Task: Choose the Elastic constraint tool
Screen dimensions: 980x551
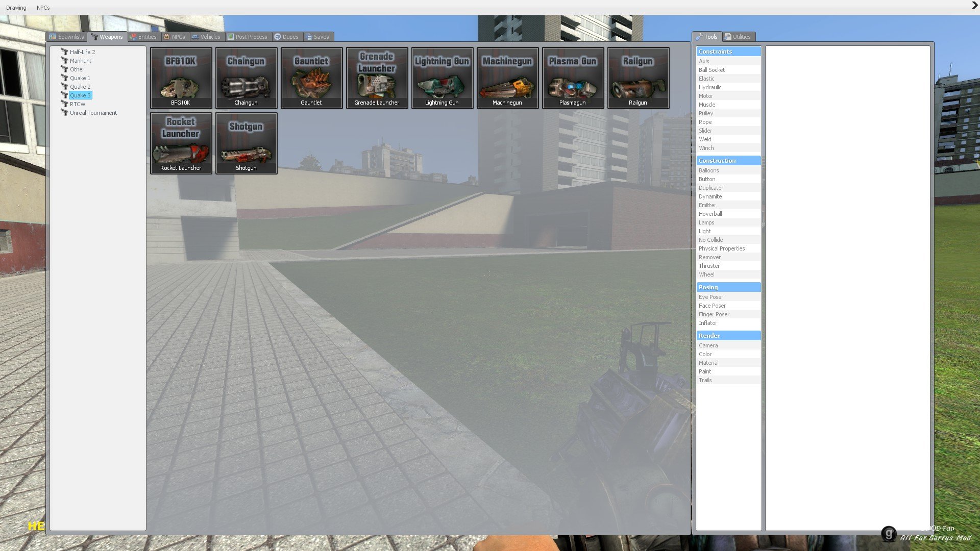Action: click(728, 79)
